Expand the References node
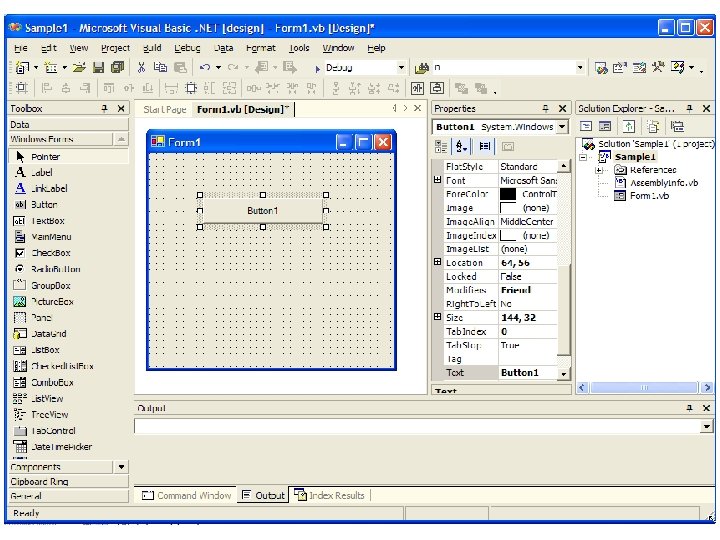Screen dimensions: 720x540 coord(598,170)
